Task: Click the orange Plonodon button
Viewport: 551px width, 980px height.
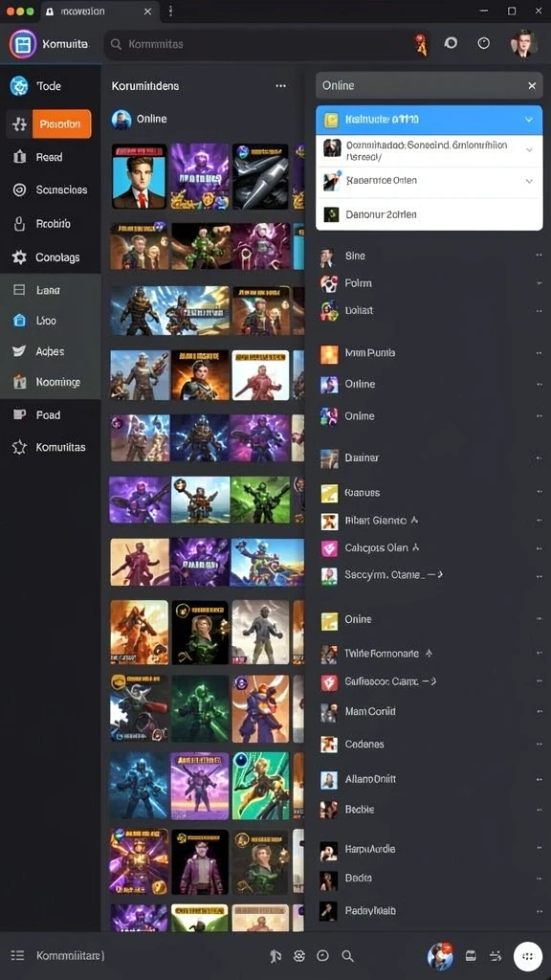Action: click(x=61, y=123)
